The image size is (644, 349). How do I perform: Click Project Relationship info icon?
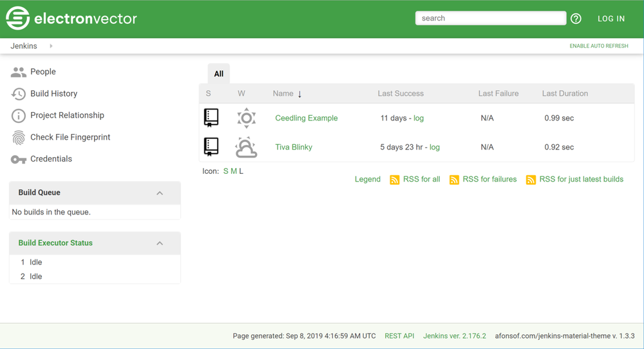[x=19, y=116]
